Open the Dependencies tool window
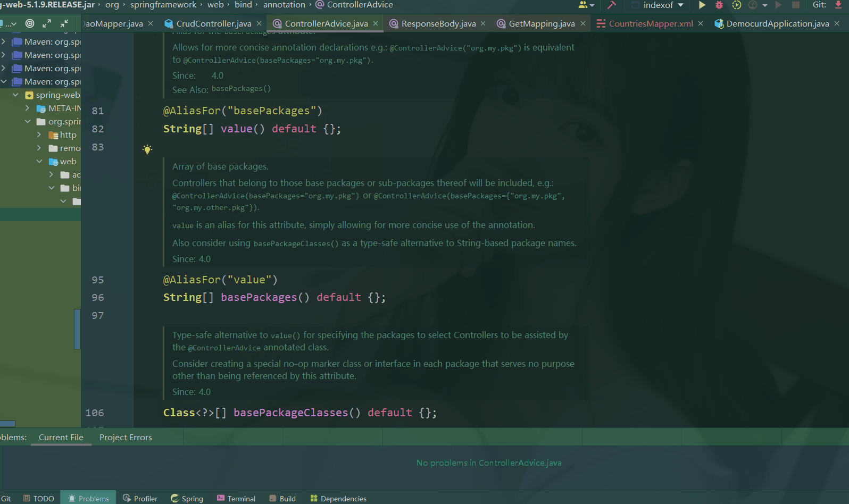849x504 pixels. pyautogui.click(x=338, y=498)
